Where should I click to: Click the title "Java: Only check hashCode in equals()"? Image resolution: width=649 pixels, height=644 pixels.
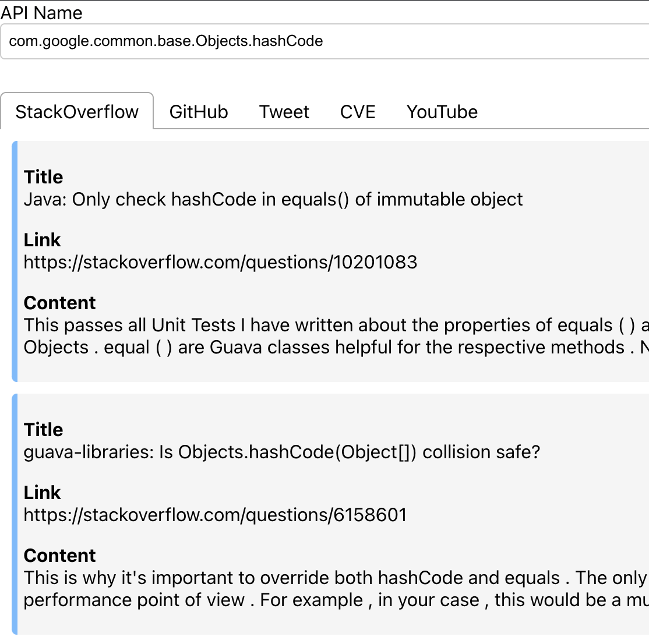(273, 200)
